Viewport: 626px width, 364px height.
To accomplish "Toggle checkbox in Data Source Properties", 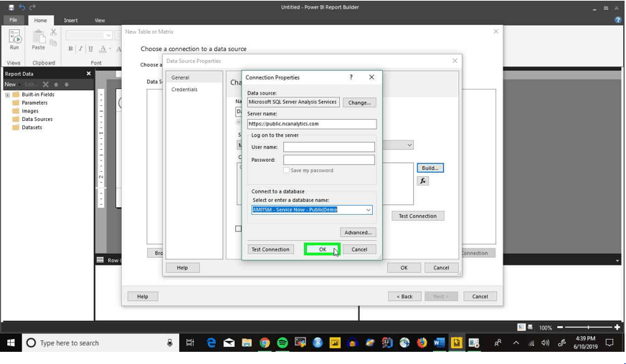I will click(238, 229).
